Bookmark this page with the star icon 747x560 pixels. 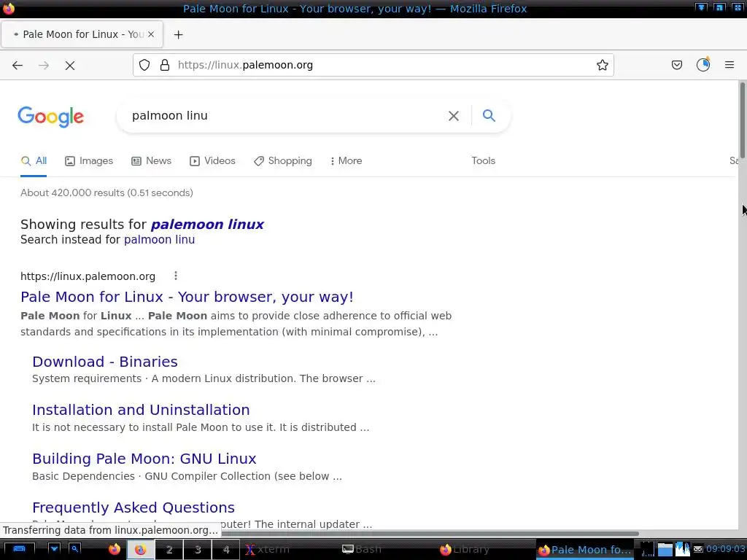[x=602, y=65]
